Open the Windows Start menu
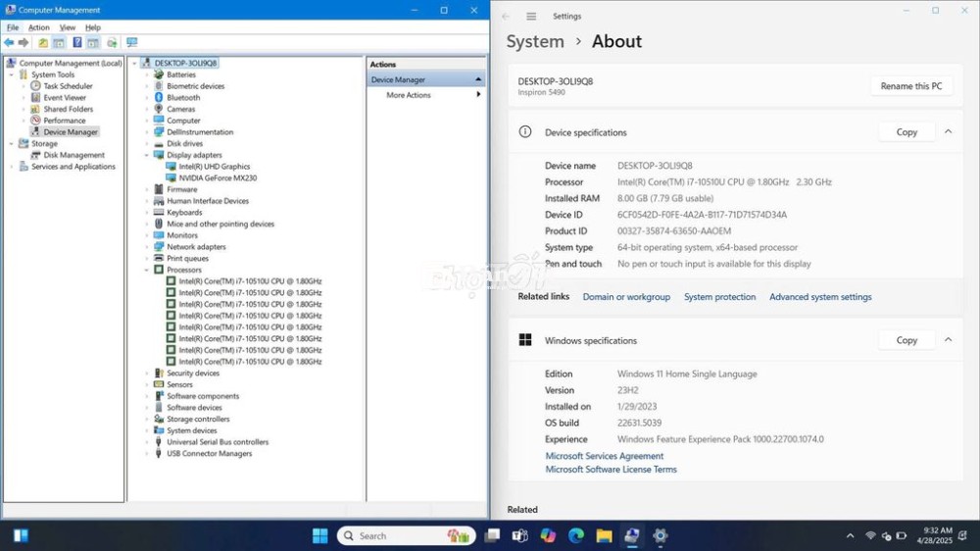 (x=320, y=535)
